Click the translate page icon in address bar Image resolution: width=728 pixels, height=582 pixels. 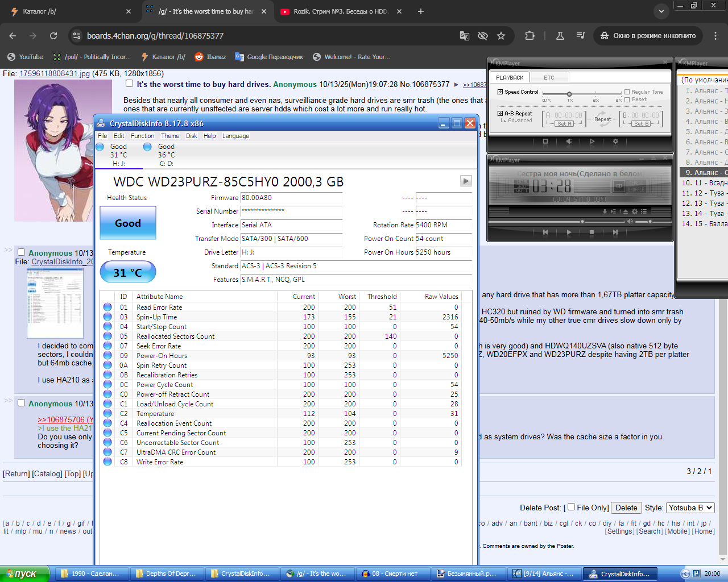(x=465, y=36)
